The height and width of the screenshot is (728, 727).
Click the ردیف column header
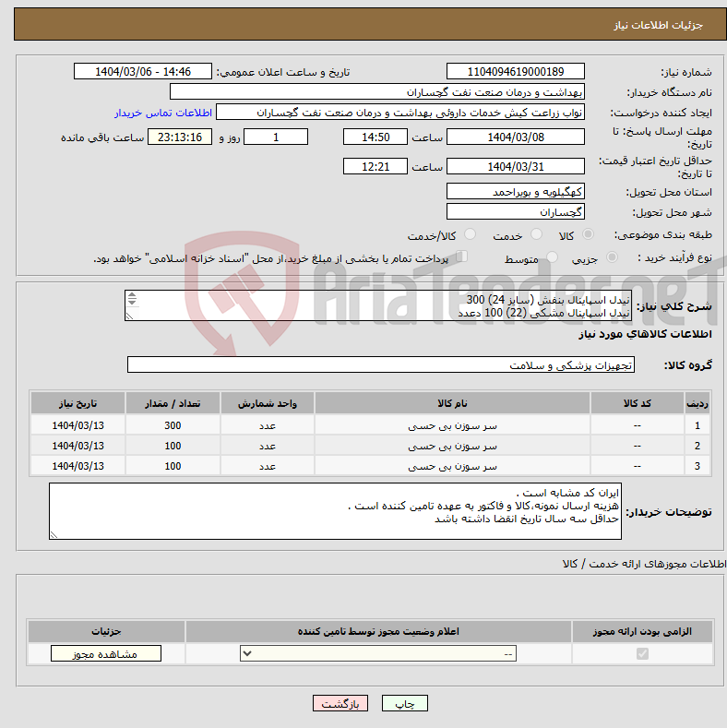tap(697, 403)
